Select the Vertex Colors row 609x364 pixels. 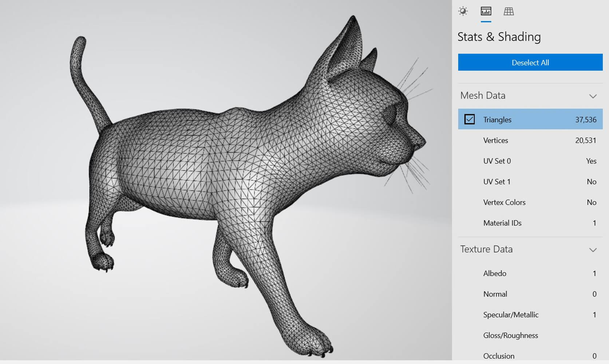point(530,202)
